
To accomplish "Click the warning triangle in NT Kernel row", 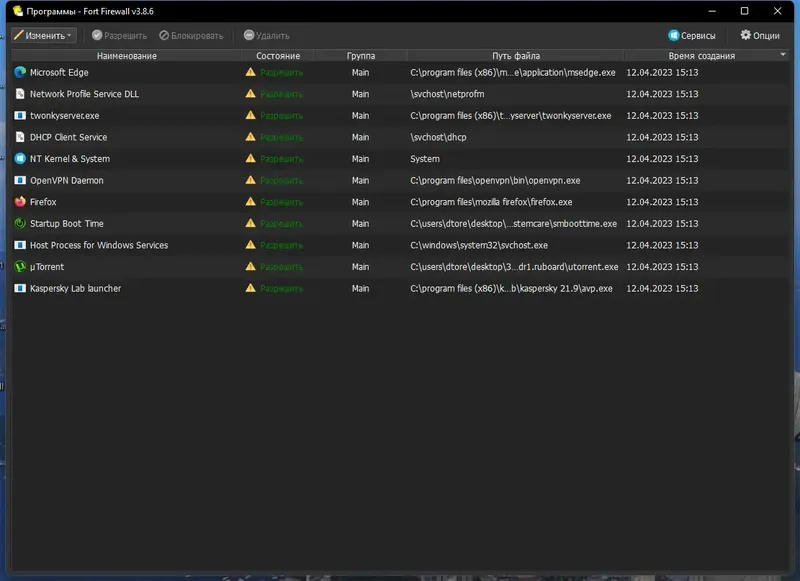I will (x=250, y=158).
